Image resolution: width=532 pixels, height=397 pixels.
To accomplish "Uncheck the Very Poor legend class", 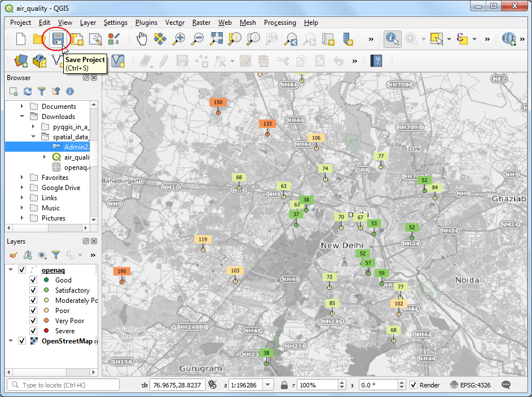I will click(x=33, y=321).
